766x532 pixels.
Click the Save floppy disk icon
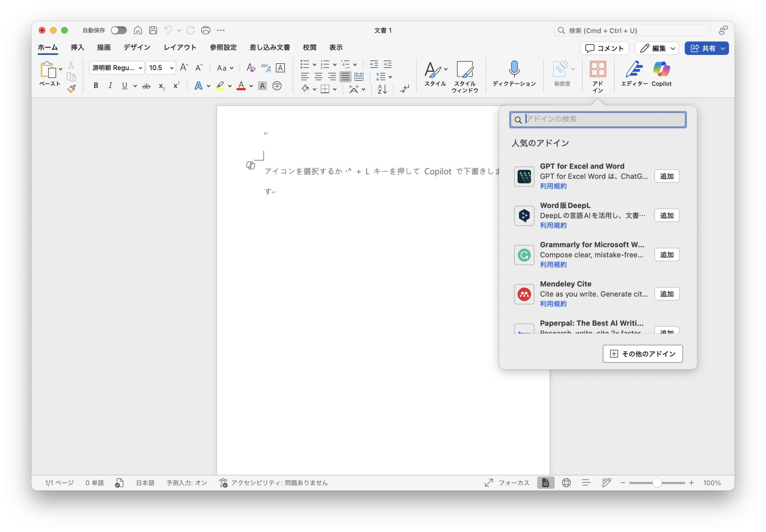coord(153,30)
